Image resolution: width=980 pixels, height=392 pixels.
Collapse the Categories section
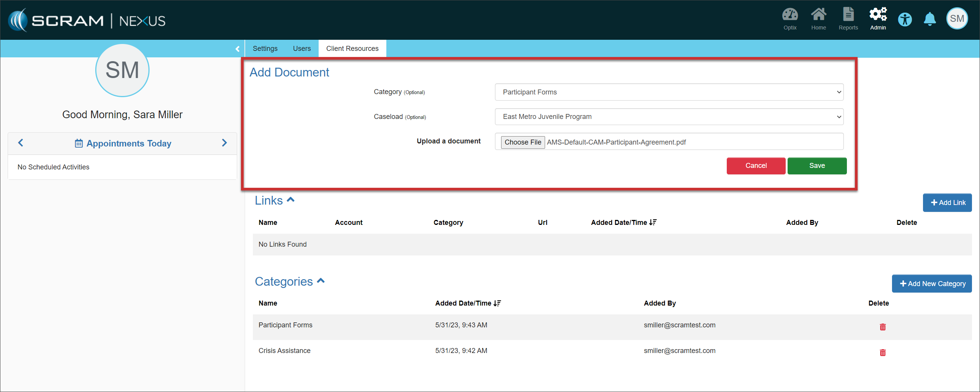[x=321, y=281]
